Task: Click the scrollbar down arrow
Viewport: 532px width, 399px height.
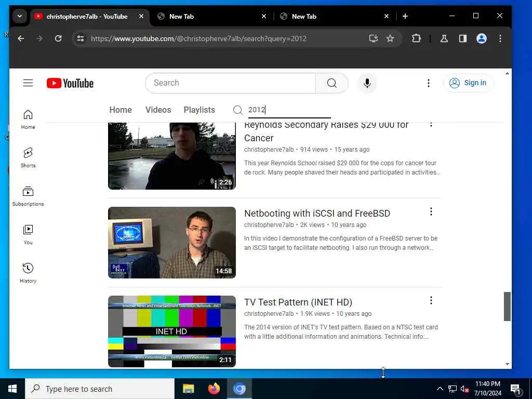Action: pos(507,364)
